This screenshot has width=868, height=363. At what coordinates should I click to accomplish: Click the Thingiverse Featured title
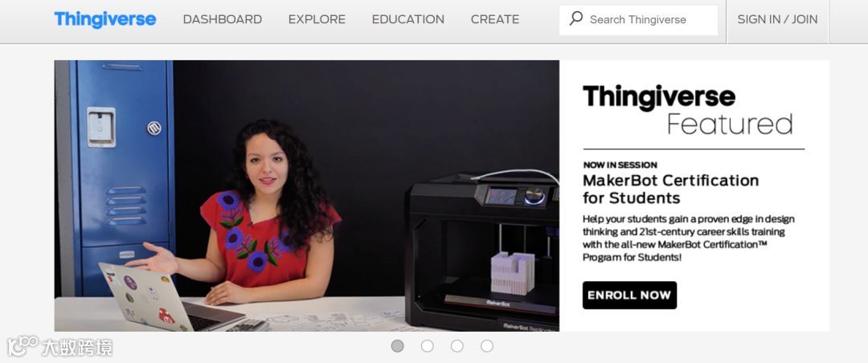[688, 110]
